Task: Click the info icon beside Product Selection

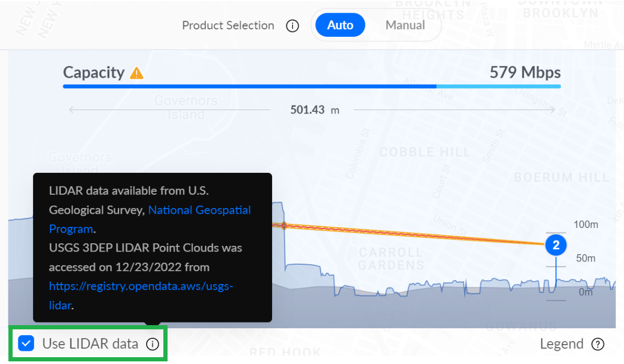Action: [293, 26]
